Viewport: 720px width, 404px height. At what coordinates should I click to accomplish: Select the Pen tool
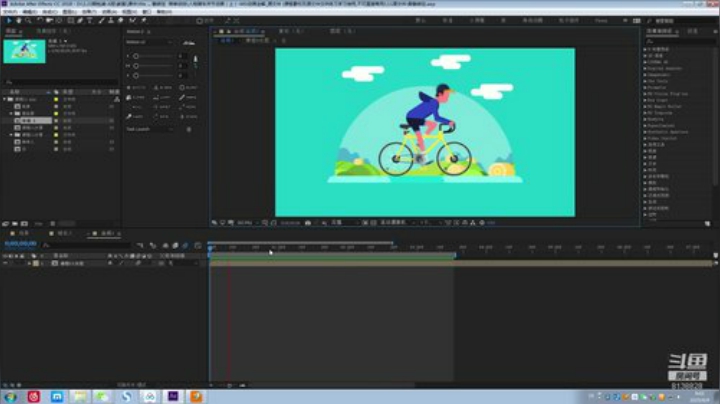point(80,21)
